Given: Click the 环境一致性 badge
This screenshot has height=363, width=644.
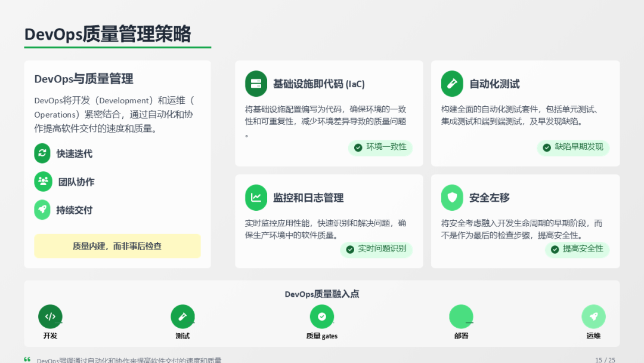Looking at the screenshot, I should (380, 147).
